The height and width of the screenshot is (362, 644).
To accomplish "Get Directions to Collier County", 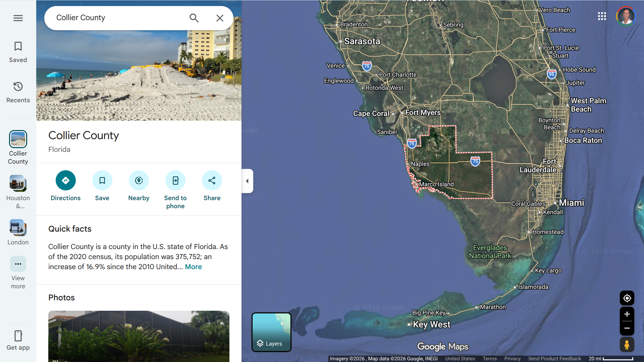I will (x=65, y=181).
